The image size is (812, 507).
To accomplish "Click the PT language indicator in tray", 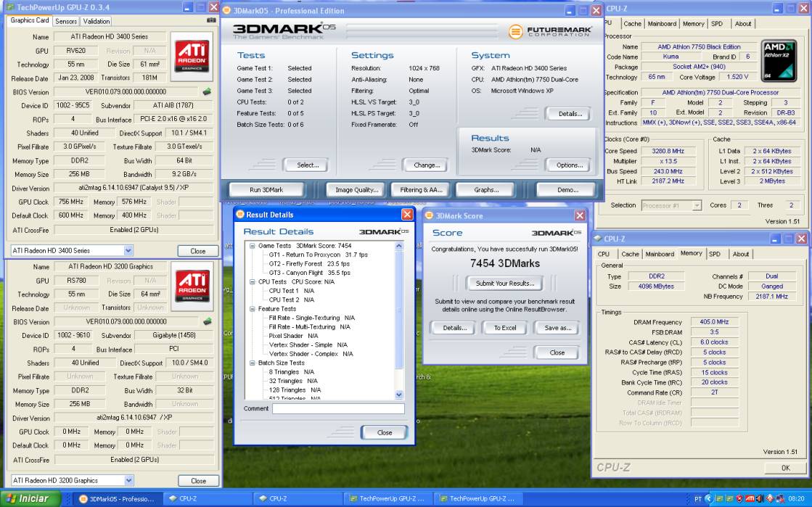I will [697, 499].
